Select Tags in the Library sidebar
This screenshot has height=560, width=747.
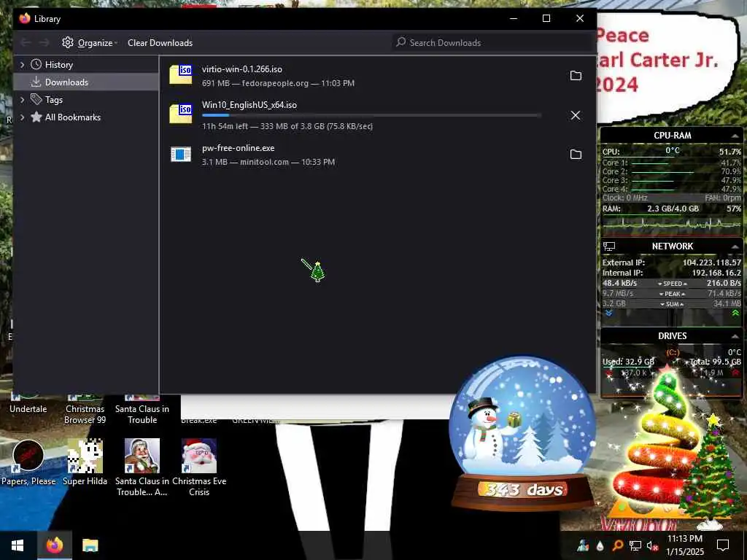86,99
